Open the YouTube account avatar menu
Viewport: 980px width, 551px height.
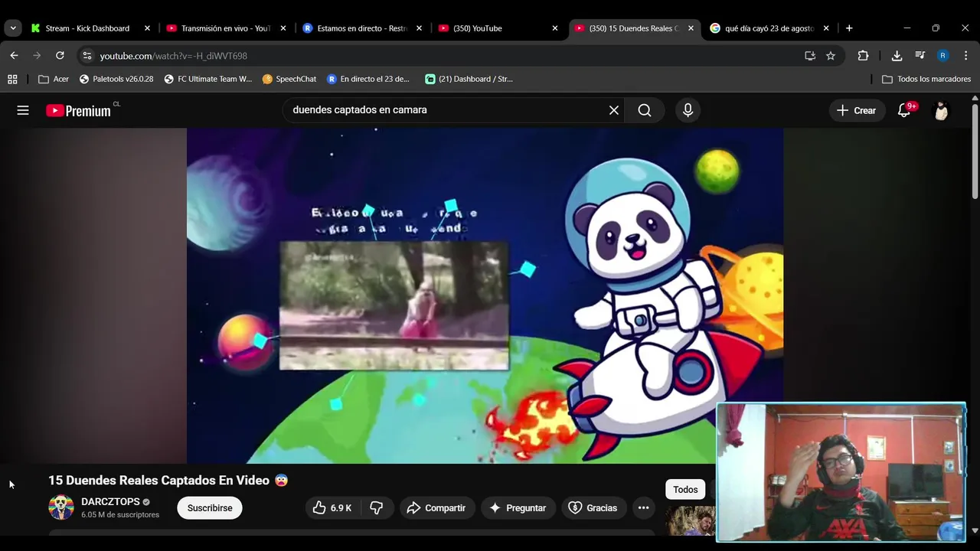point(941,110)
